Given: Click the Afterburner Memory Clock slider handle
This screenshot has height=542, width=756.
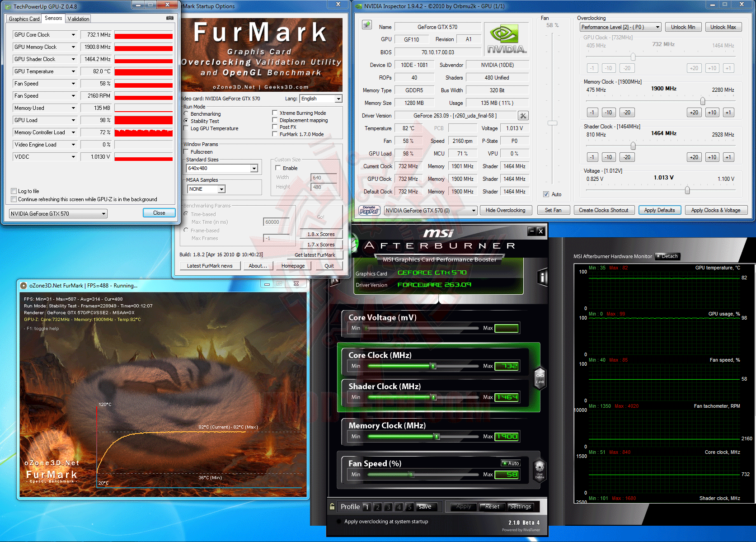Looking at the screenshot, I should click(x=437, y=437).
